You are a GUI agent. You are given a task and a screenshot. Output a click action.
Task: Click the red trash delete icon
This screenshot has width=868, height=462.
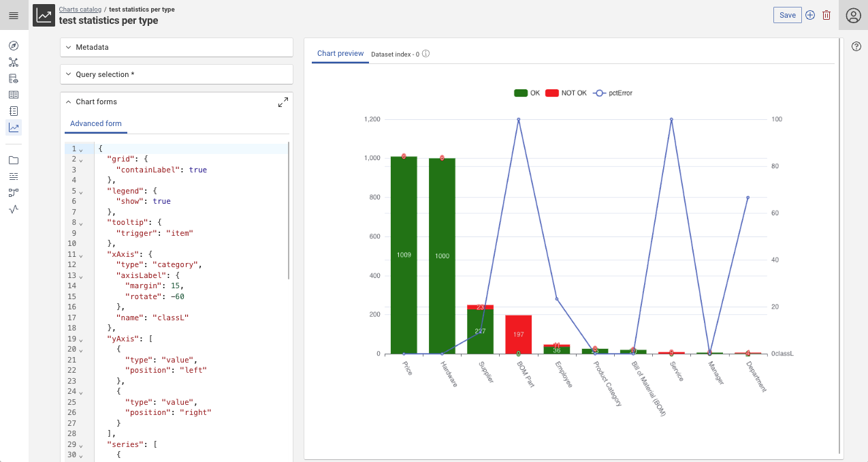point(826,15)
